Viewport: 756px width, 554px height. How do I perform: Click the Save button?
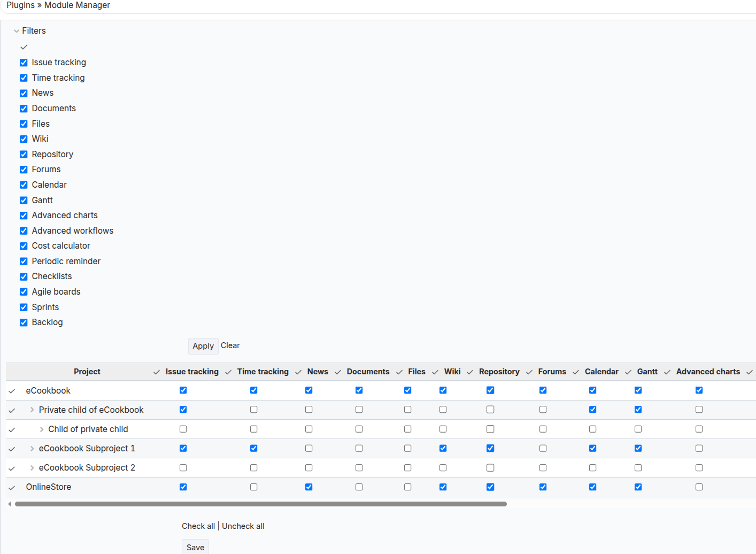[195, 547]
